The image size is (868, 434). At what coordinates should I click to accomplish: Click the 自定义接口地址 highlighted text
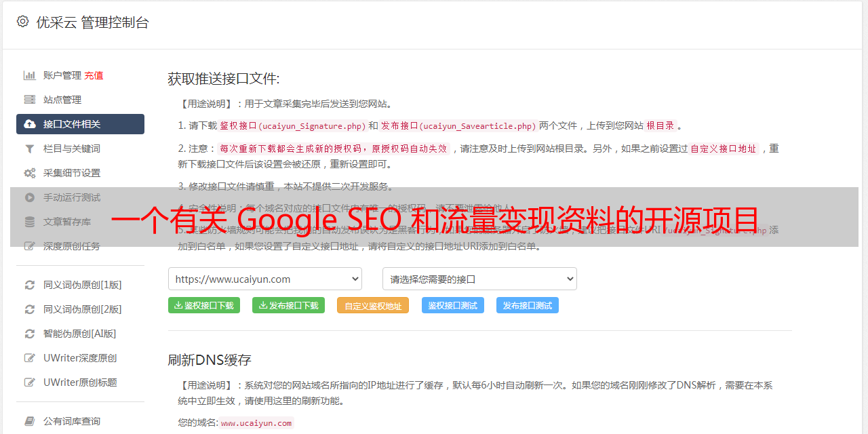(723, 149)
